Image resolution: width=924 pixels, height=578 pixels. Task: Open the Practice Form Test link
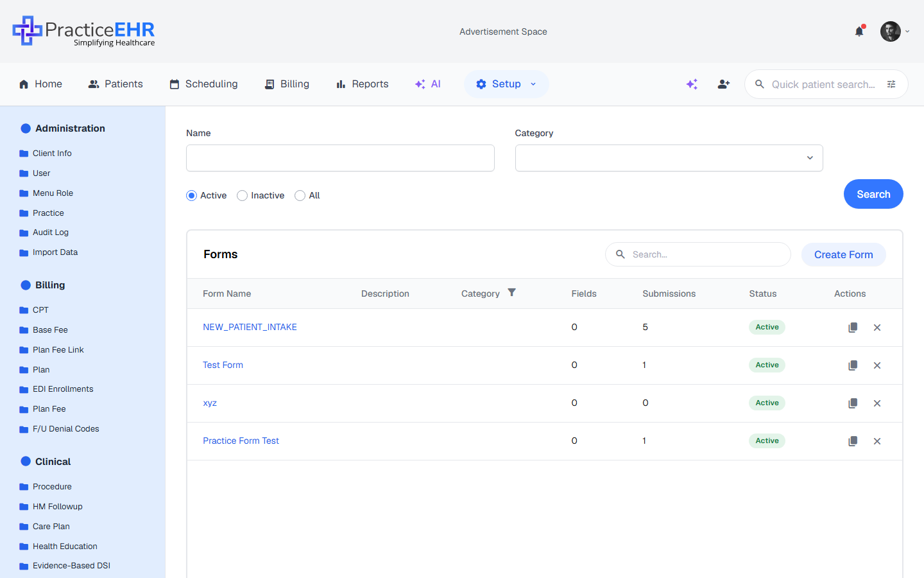coord(241,441)
